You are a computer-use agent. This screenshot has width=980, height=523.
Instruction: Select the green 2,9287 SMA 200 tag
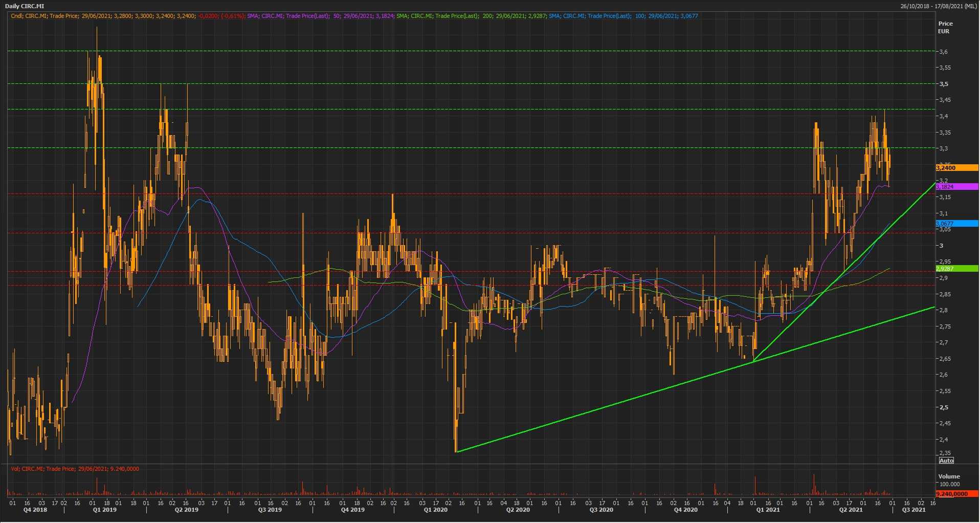coord(956,269)
